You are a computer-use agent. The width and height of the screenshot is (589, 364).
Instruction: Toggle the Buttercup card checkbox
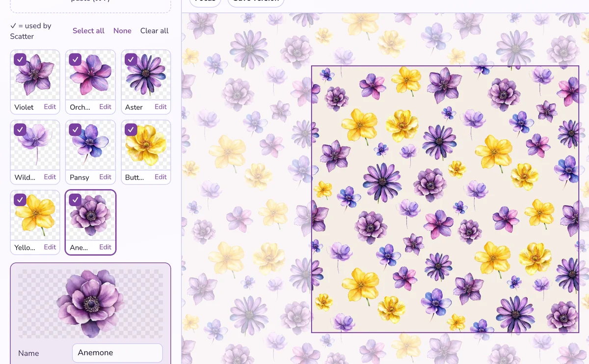[131, 130]
